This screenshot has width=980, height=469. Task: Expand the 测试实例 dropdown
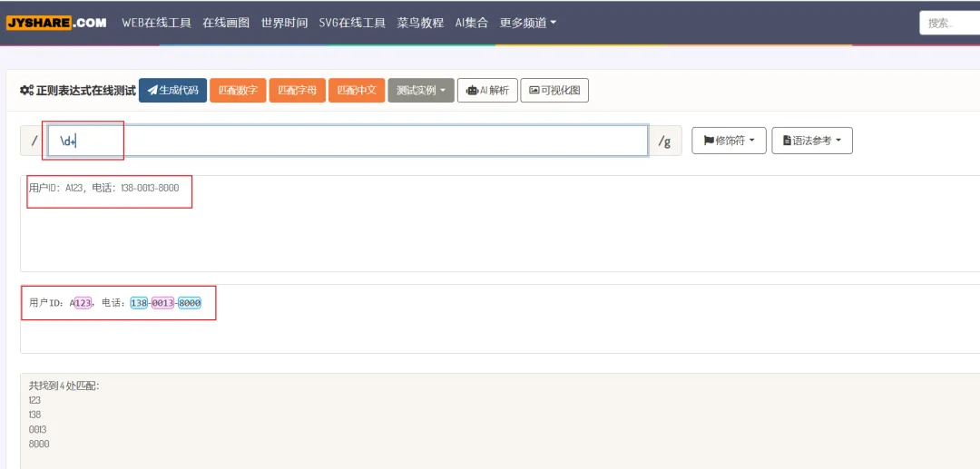421,90
